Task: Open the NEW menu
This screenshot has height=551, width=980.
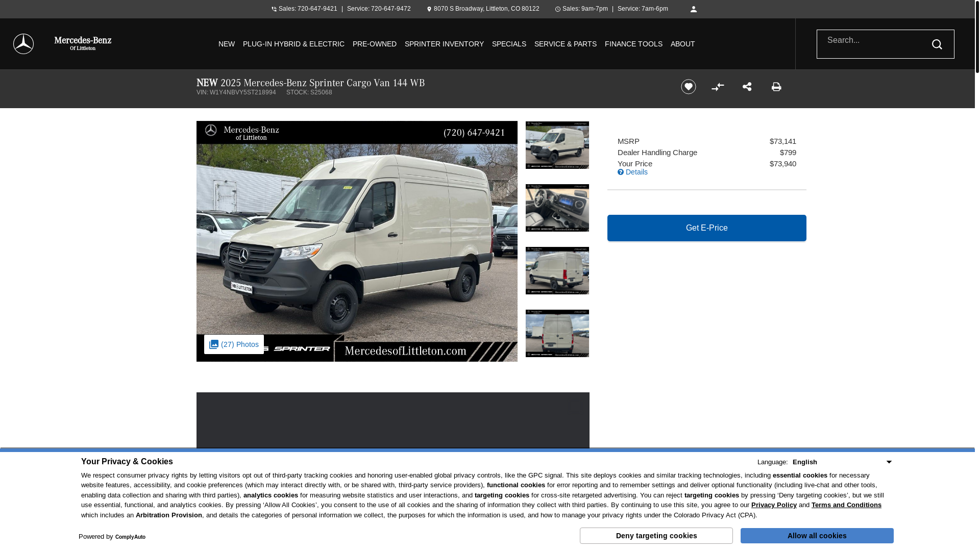Action: tap(227, 44)
